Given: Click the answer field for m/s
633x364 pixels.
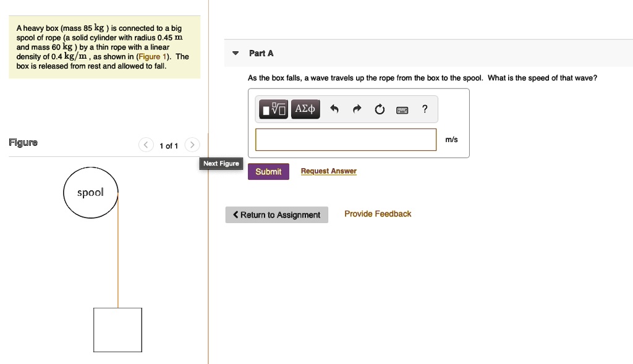Looking at the screenshot, I should [346, 139].
